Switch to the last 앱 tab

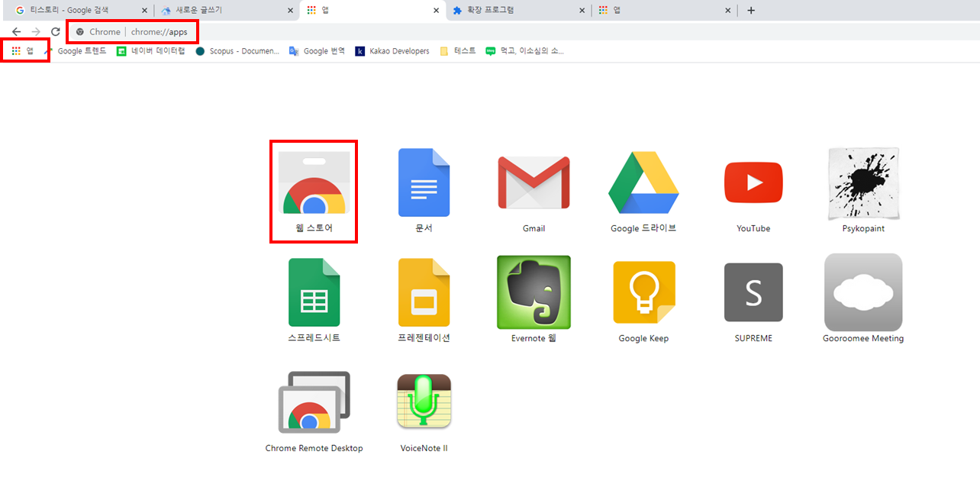click(x=664, y=11)
